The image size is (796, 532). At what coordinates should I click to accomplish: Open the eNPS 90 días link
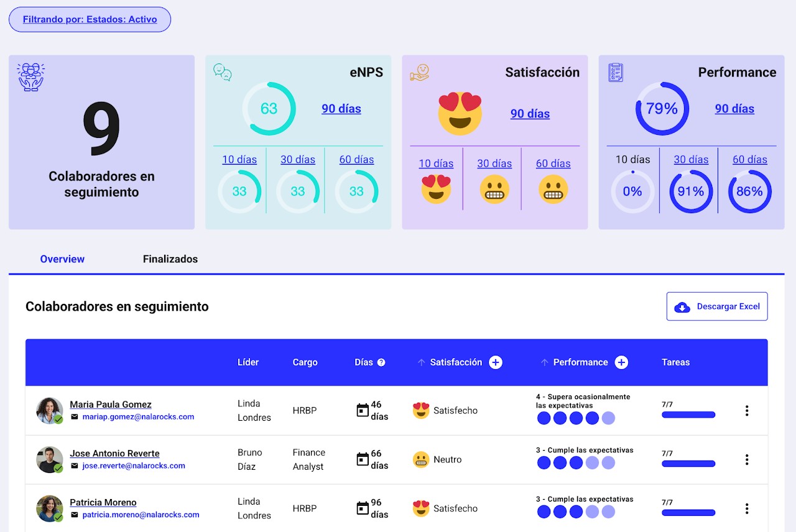(341, 109)
